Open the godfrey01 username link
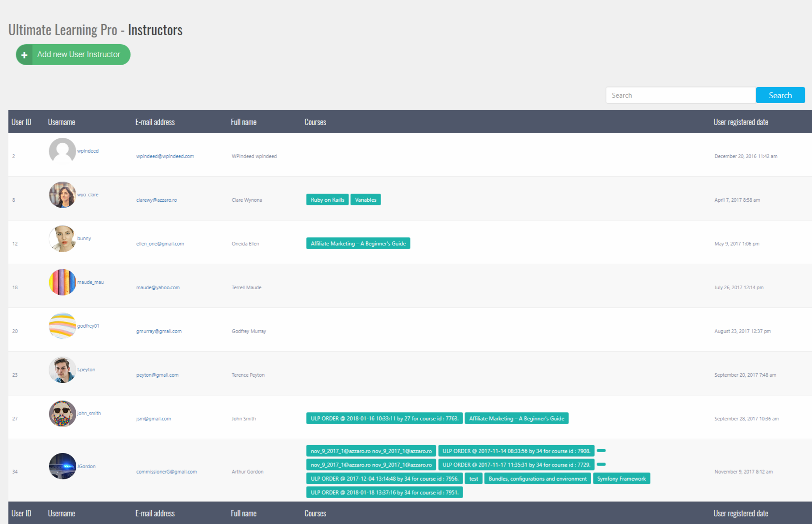The image size is (812, 524). click(x=88, y=326)
